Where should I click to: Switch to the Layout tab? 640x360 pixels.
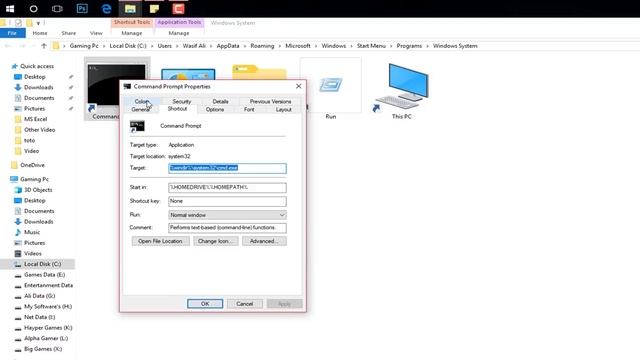coord(283,110)
